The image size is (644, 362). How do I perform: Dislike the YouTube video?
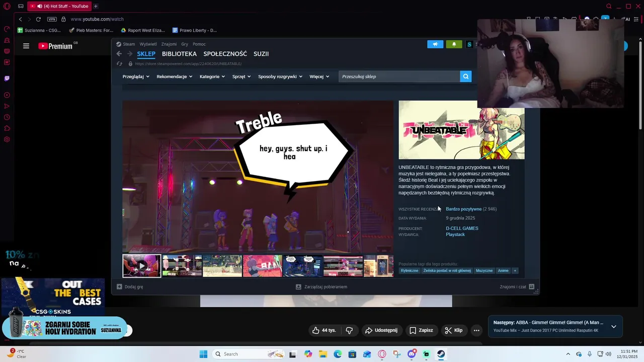point(349,330)
